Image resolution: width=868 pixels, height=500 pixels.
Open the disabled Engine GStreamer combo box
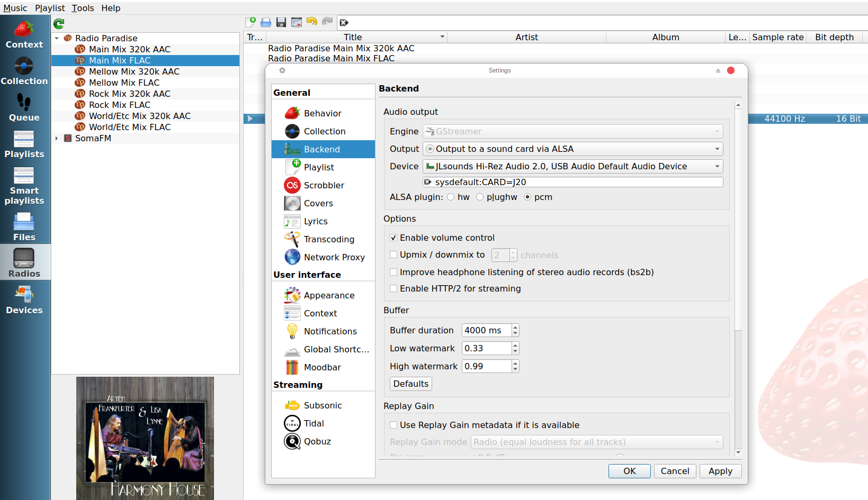click(572, 131)
